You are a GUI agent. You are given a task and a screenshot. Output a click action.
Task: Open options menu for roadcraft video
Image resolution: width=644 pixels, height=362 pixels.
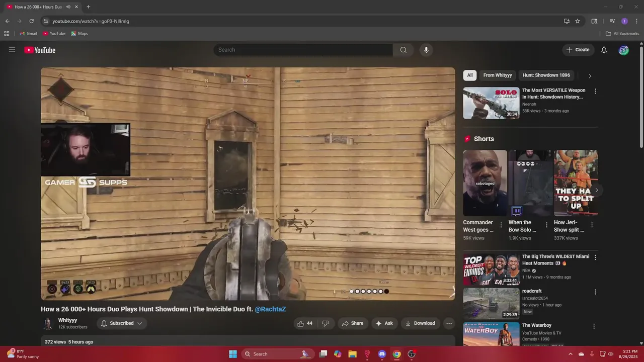(x=595, y=292)
